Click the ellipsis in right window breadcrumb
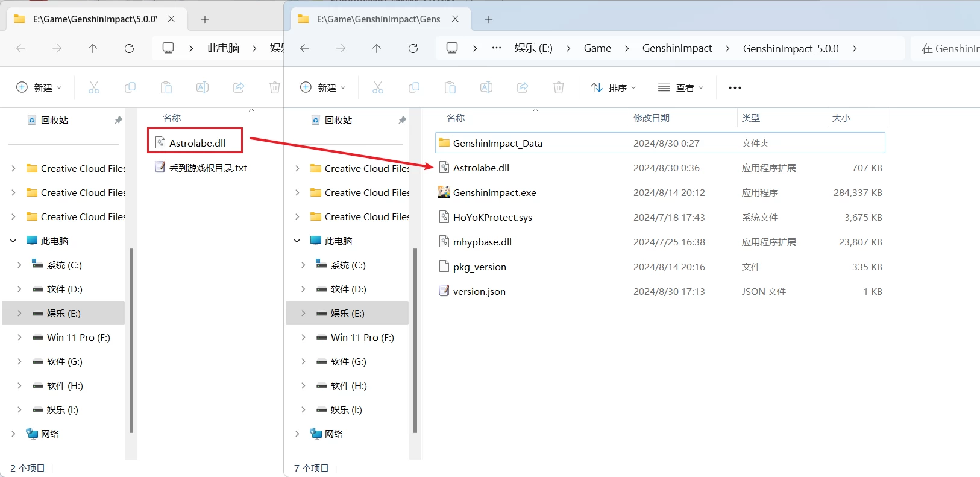This screenshot has height=477, width=980. pos(497,48)
